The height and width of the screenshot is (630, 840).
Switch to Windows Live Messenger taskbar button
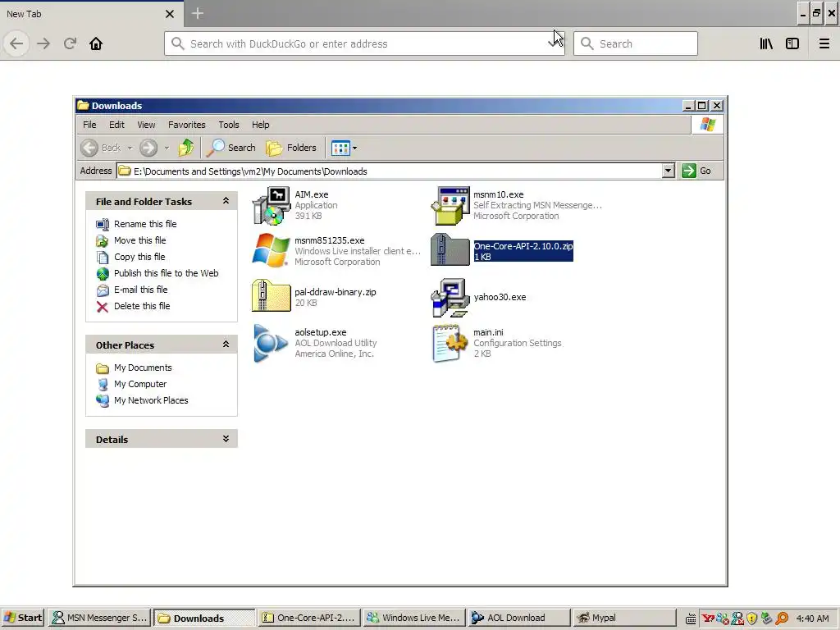click(x=413, y=618)
